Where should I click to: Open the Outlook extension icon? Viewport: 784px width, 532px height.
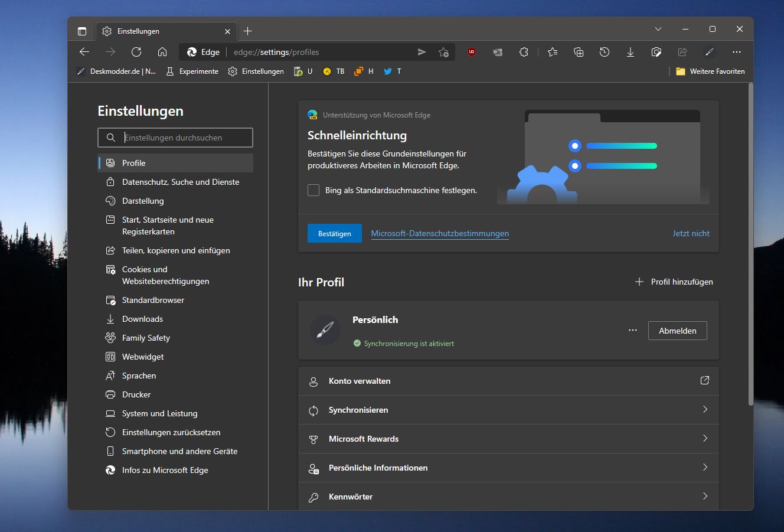tap(498, 52)
